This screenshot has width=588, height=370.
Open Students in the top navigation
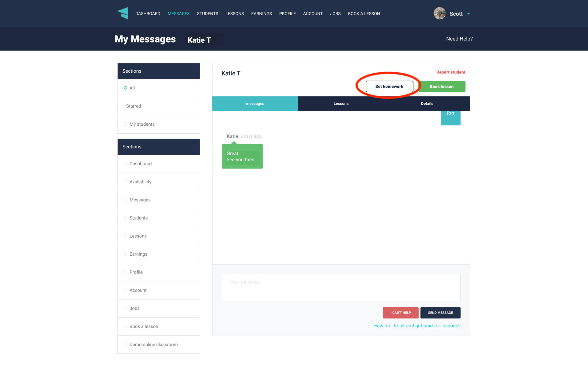pyautogui.click(x=207, y=14)
